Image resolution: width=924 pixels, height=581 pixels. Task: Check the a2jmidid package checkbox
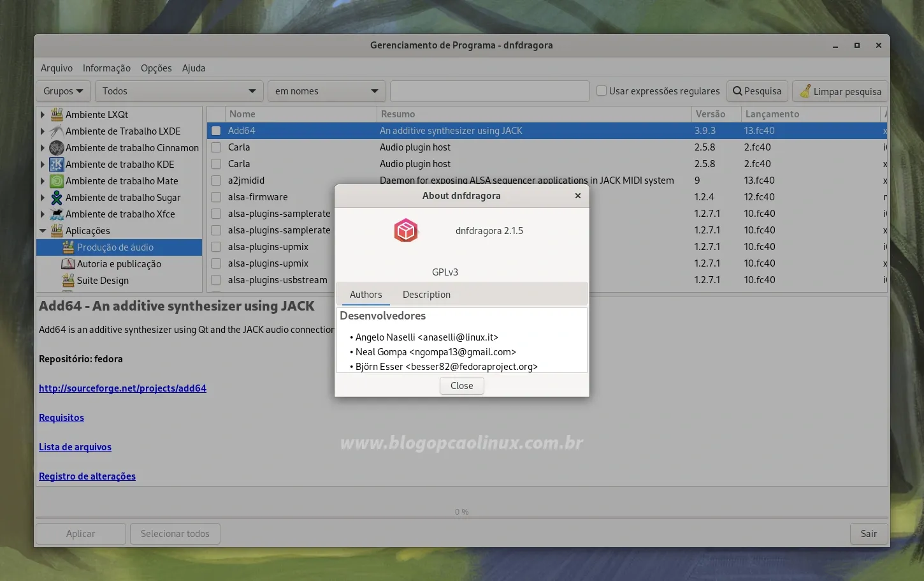pyautogui.click(x=216, y=180)
